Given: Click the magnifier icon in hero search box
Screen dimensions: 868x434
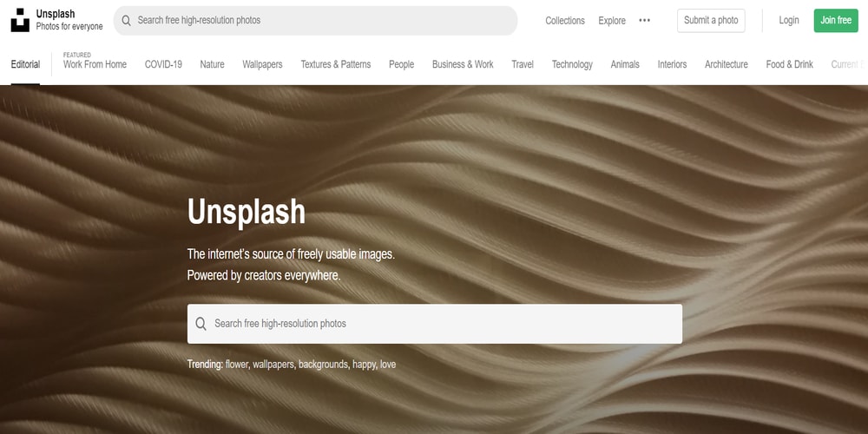Looking at the screenshot, I should [201, 324].
